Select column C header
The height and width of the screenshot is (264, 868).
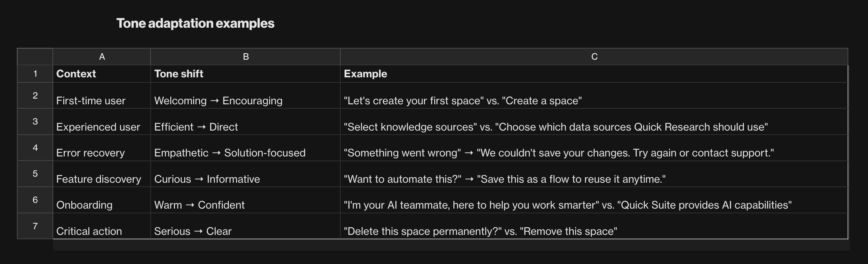pos(594,56)
